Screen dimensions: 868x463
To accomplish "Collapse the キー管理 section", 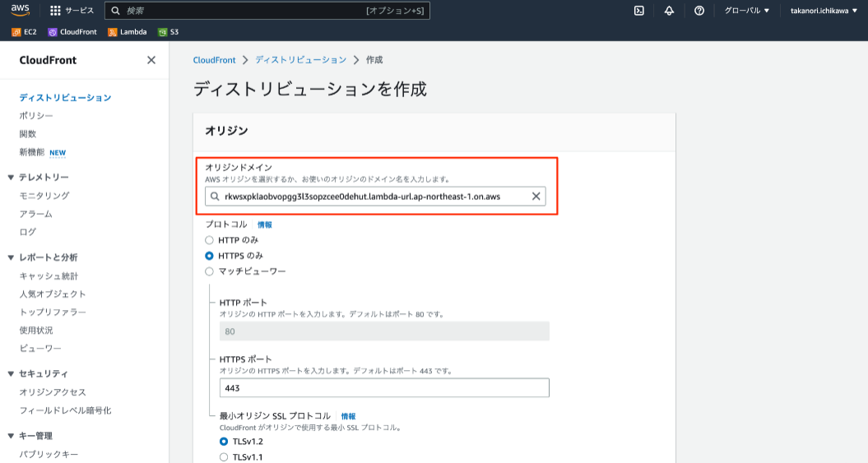I will click(11, 436).
